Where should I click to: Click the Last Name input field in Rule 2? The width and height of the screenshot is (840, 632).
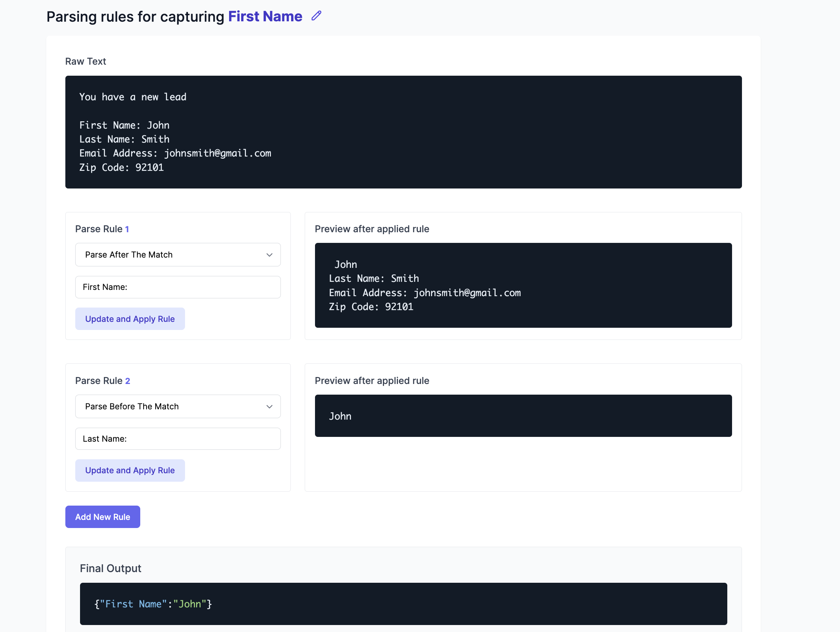point(177,438)
